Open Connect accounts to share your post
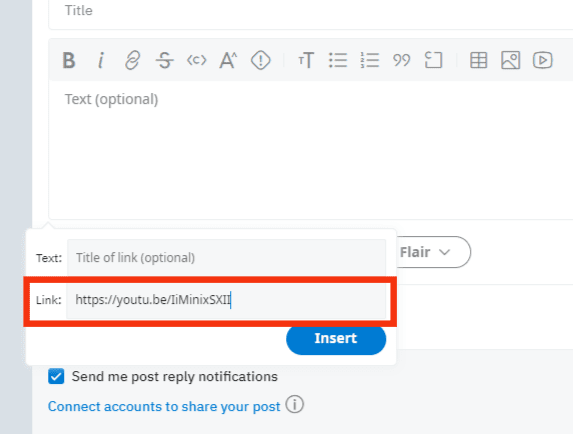 tap(164, 406)
